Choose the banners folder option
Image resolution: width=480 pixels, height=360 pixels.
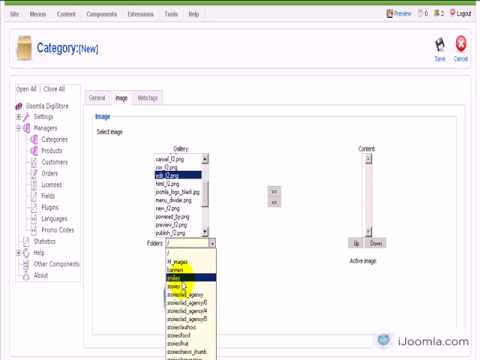tap(191, 270)
